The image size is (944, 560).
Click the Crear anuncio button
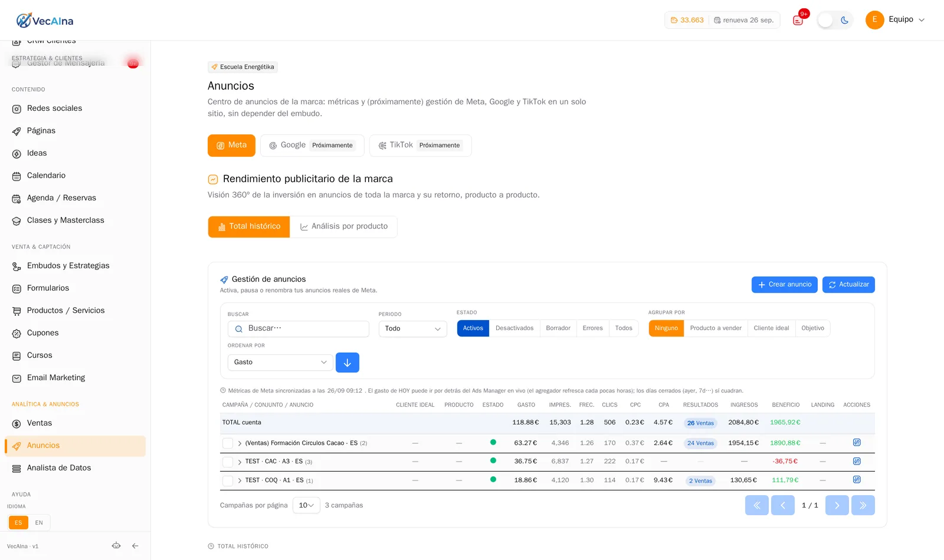785,285
